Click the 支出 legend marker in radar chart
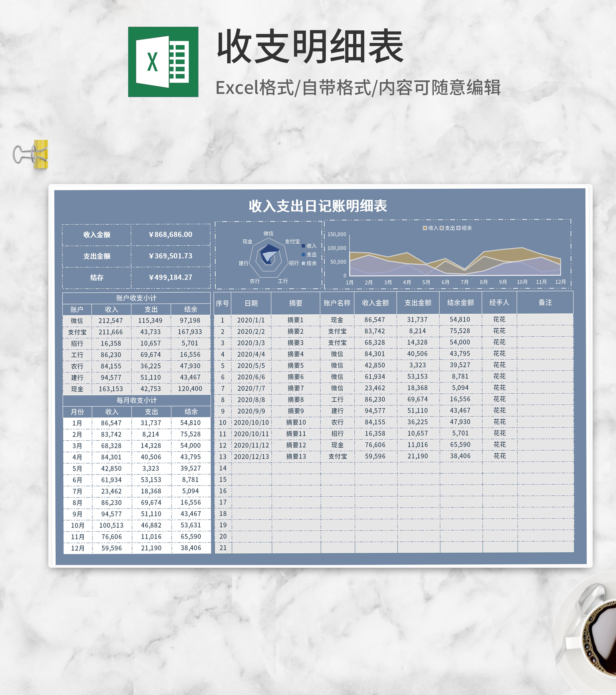 304,254
